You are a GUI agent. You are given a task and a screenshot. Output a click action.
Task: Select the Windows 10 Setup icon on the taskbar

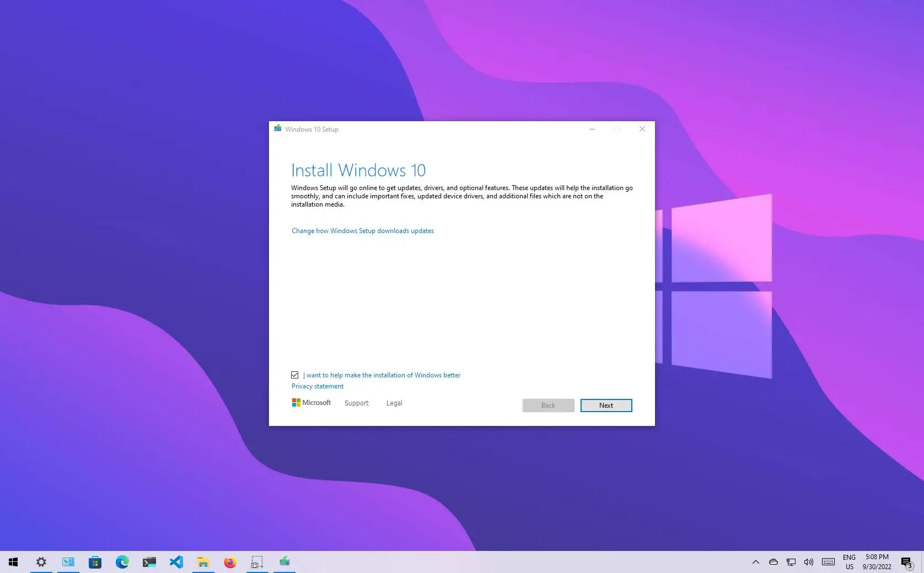(284, 561)
